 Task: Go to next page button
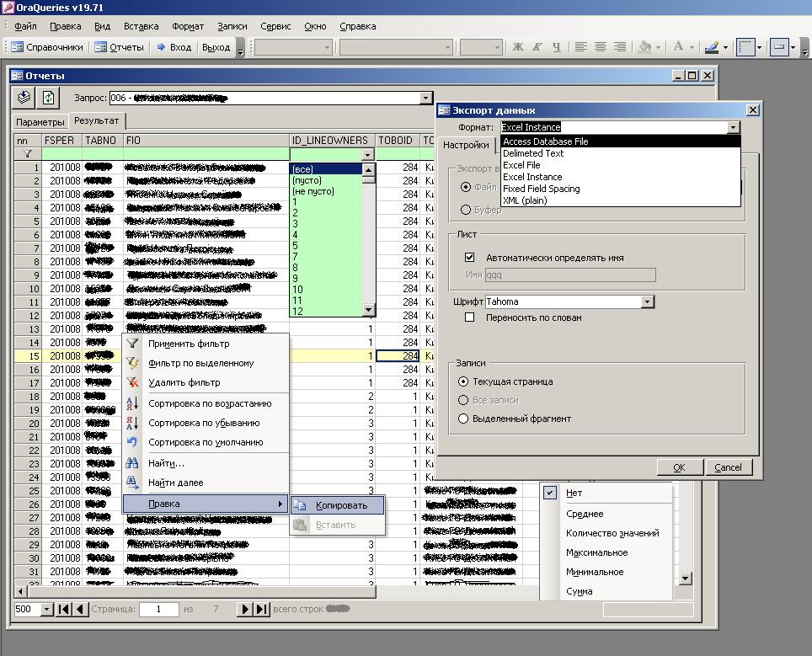245,609
